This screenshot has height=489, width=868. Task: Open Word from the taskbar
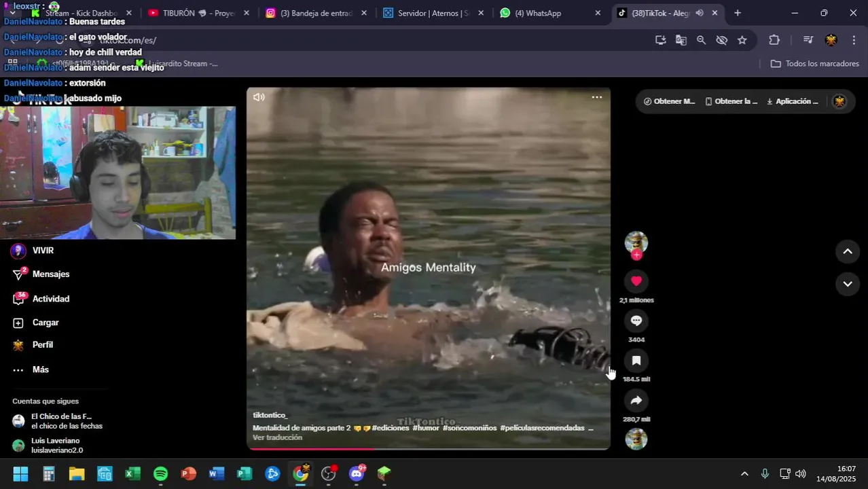pos(217,473)
